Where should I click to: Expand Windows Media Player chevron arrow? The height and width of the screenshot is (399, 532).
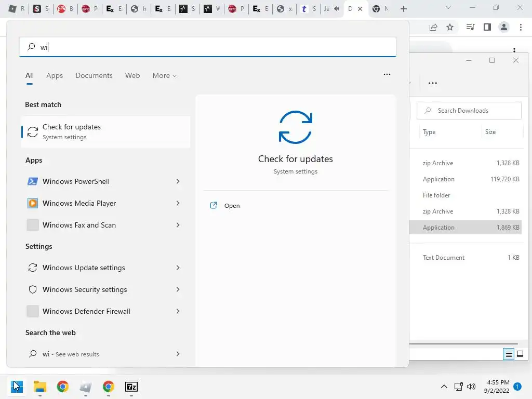[x=178, y=203]
